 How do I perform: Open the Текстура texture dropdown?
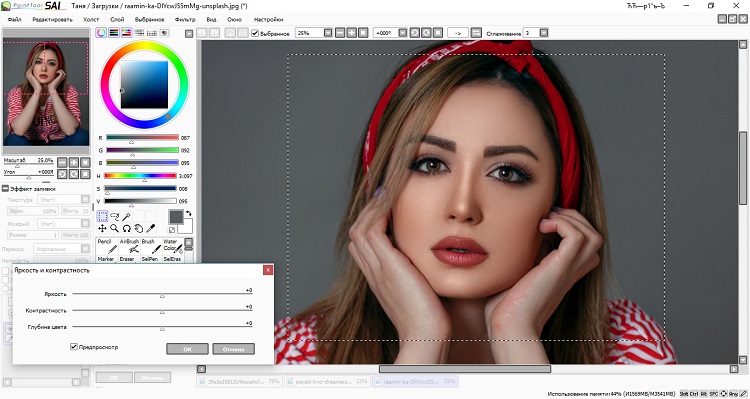(85, 199)
